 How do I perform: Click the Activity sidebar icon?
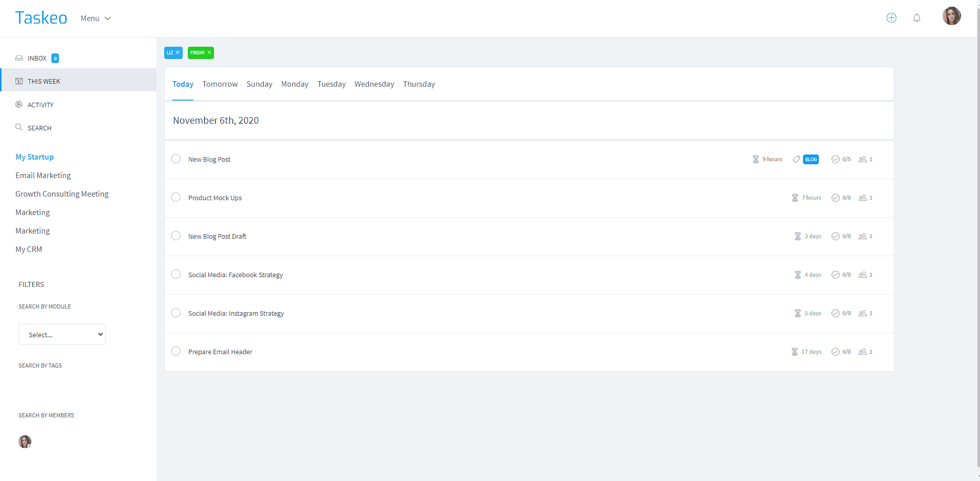19,105
